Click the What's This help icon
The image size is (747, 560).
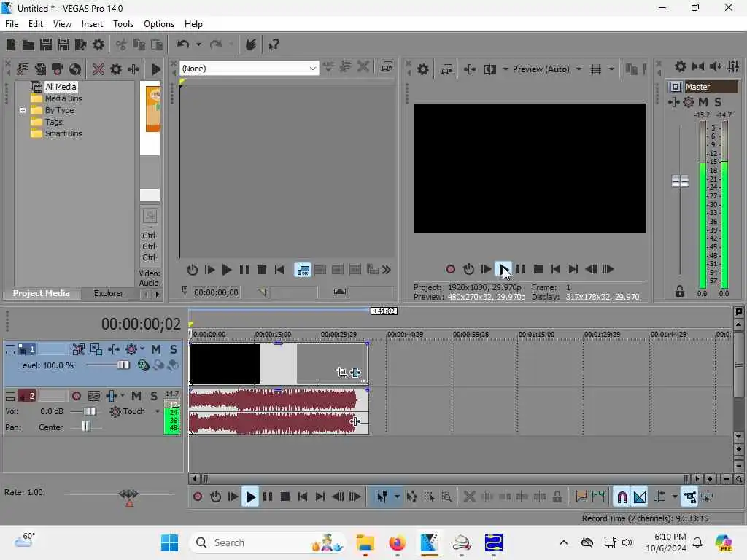[274, 44]
